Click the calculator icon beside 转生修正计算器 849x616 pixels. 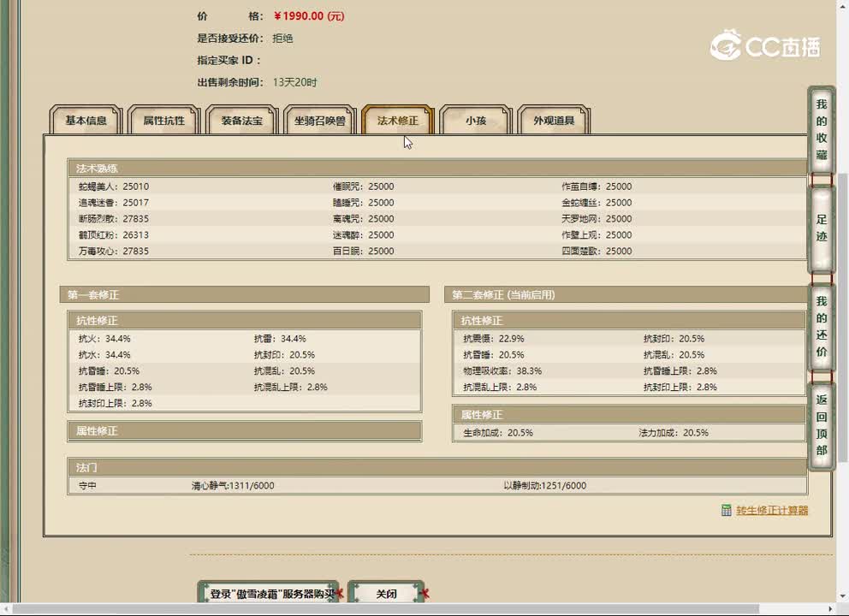pyautogui.click(x=726, y=511)
